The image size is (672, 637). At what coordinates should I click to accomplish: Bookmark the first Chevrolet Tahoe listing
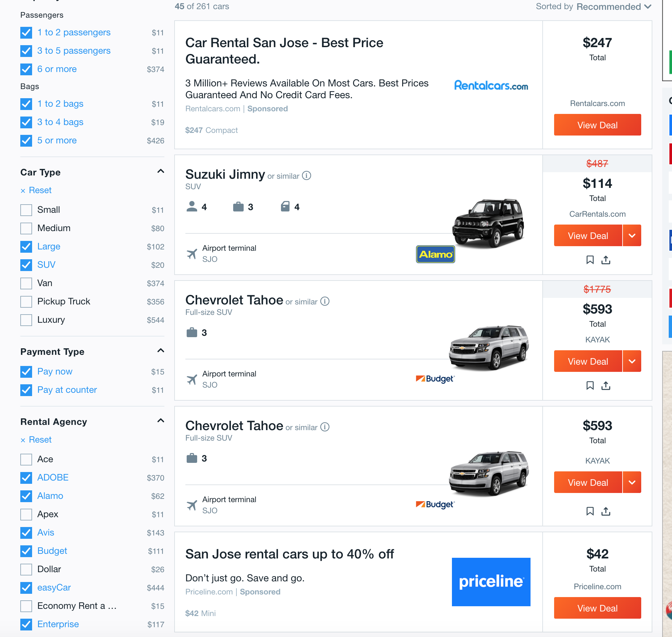tap(590, 386)
